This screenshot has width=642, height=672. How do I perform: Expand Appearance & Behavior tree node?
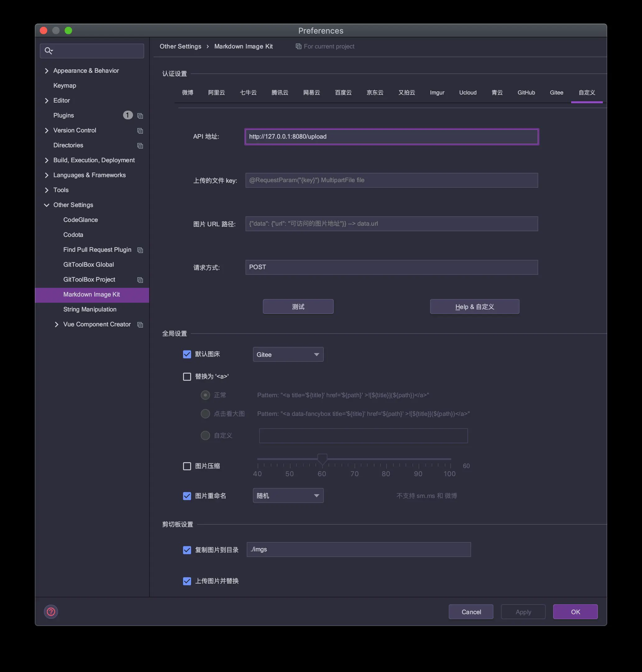coord(47,71)
